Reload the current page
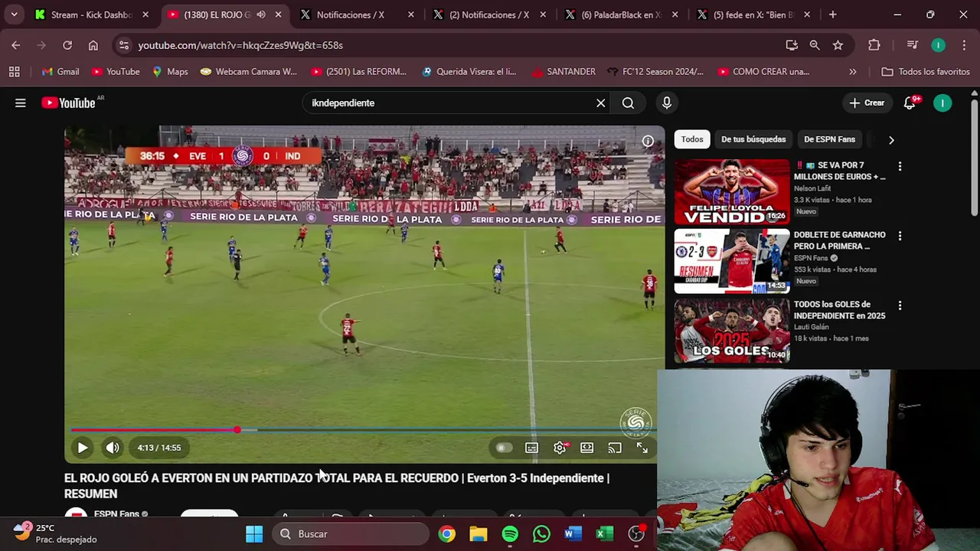 [x=67, y=45]
